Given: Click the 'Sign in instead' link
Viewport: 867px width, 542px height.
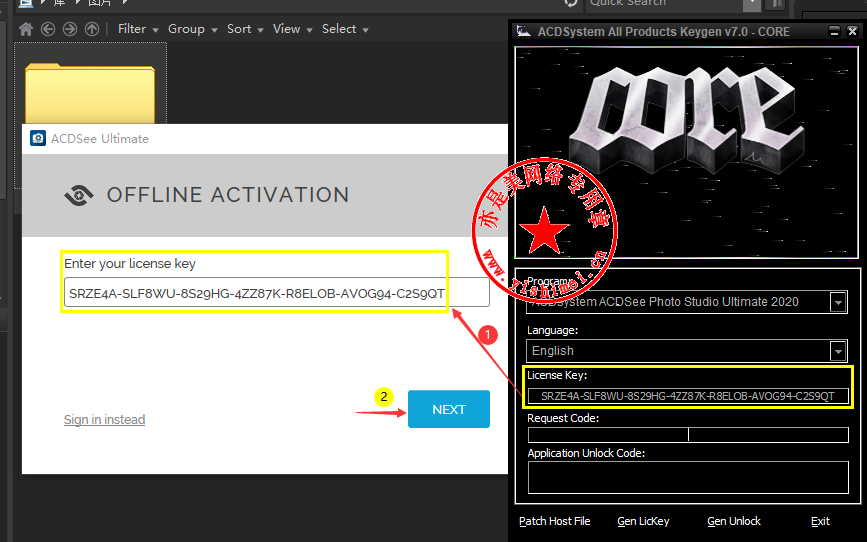Looking at the screenshot, I should [x=104, y=420].
